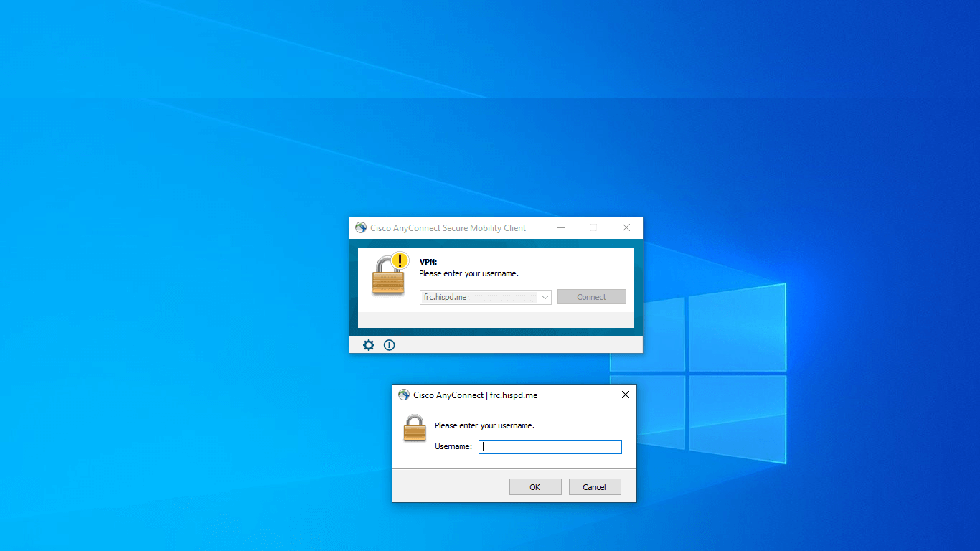
Task: Minimize the Secure Mobility Client window
Action: 560,228
